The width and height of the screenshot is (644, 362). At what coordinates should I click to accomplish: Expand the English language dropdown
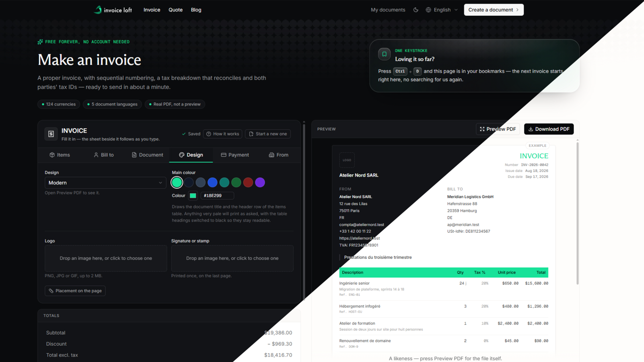click(442, 10)
